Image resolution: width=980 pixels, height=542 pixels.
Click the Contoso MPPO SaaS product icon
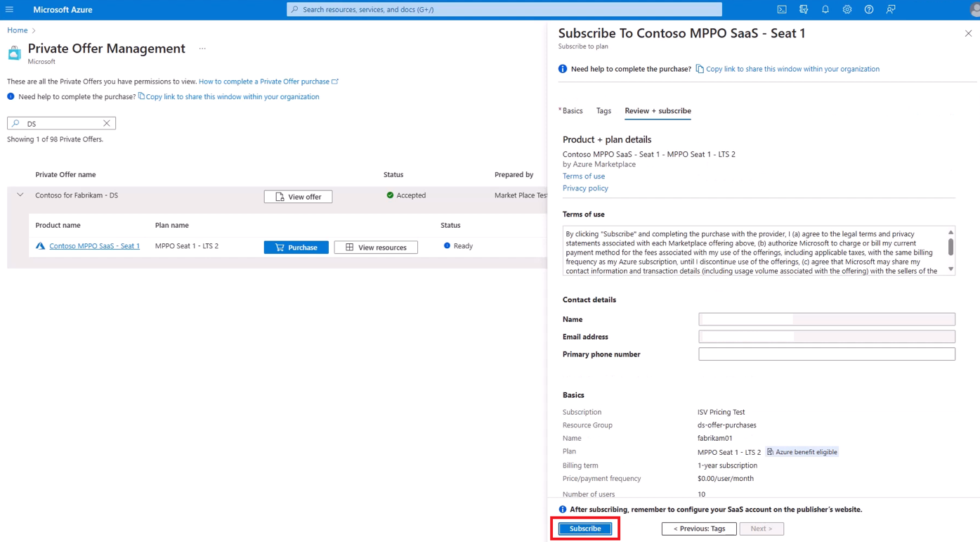[x=40, y=246]
